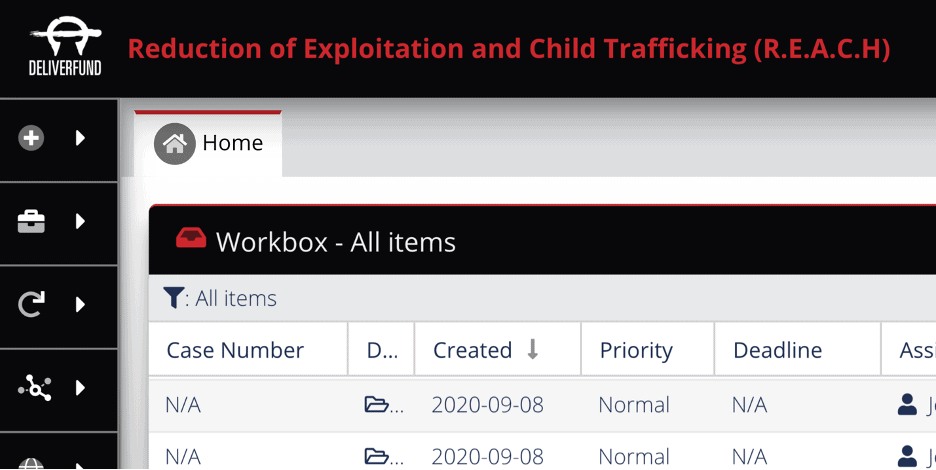Expand the arrow next to network icon

coord(80,388)
